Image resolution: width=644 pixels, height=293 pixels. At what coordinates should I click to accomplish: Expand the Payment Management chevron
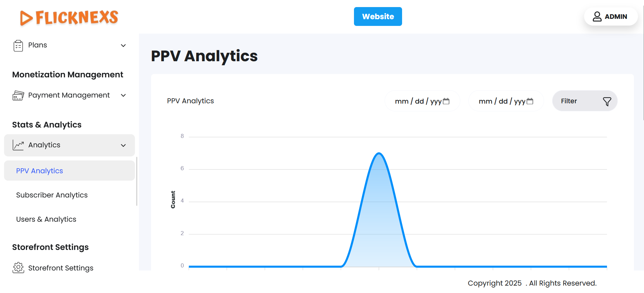click(x=123, y=96)
